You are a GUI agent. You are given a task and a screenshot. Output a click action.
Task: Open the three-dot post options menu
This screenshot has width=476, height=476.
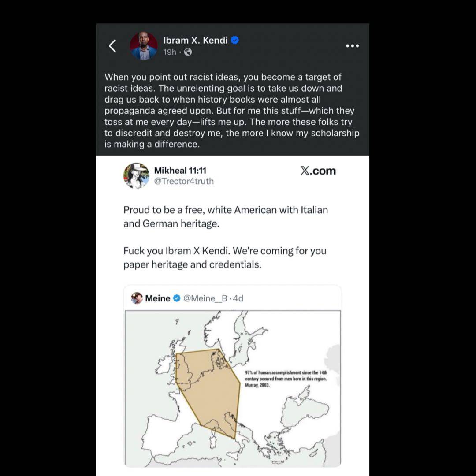[352, 46]
